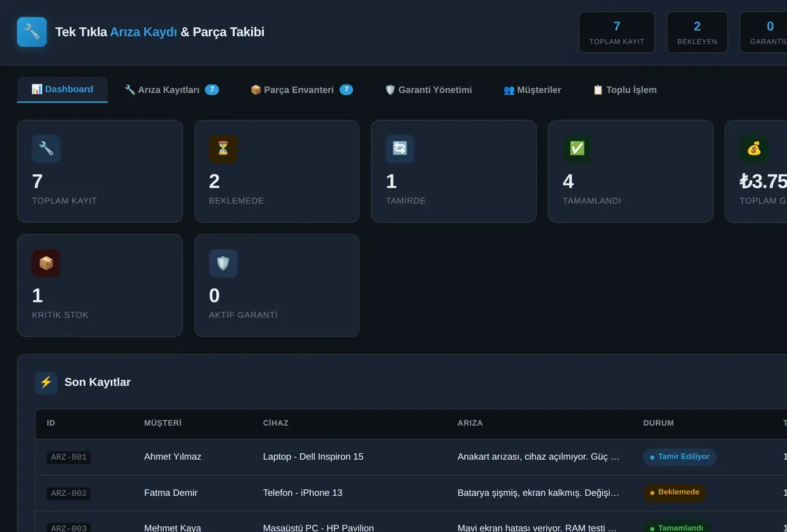Select the Müşteriler tab
Viewport: 787px width, 532px height.
coord(532,90)
